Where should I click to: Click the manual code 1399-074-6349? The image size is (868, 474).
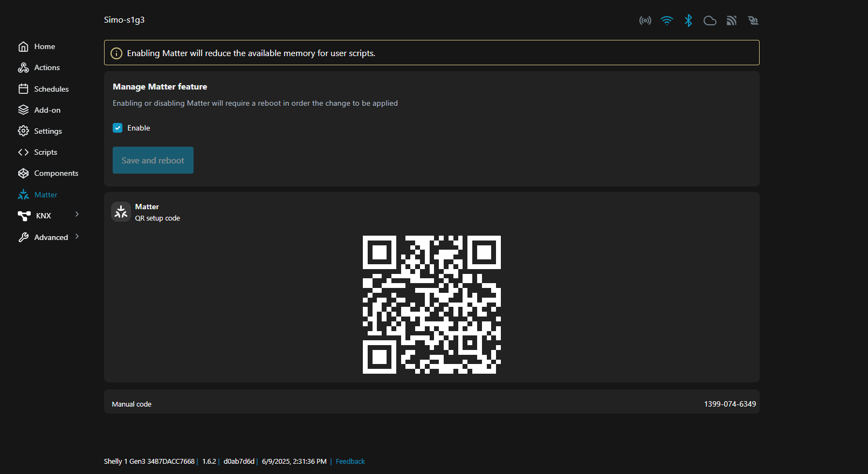point(729,404)
